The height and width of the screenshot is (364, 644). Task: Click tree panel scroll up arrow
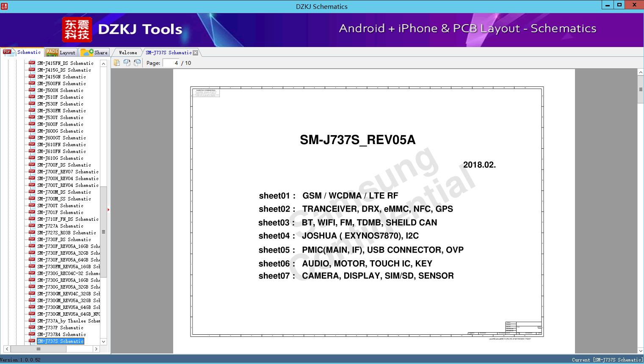point(103,64)
